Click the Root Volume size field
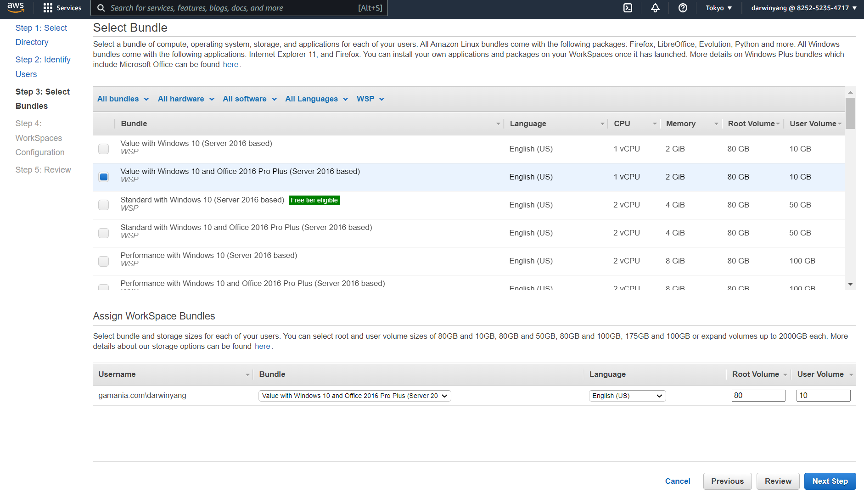The image size is (864, 504). 758,396
